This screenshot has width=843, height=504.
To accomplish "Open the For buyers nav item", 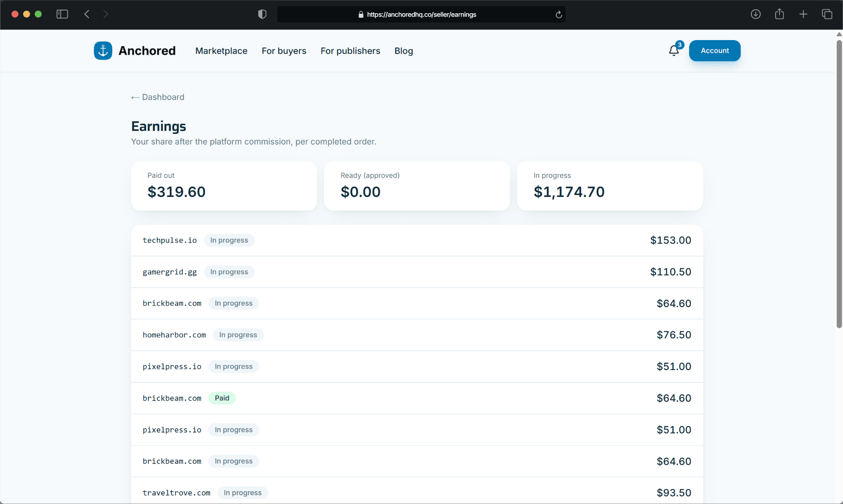I will [284, 51].
